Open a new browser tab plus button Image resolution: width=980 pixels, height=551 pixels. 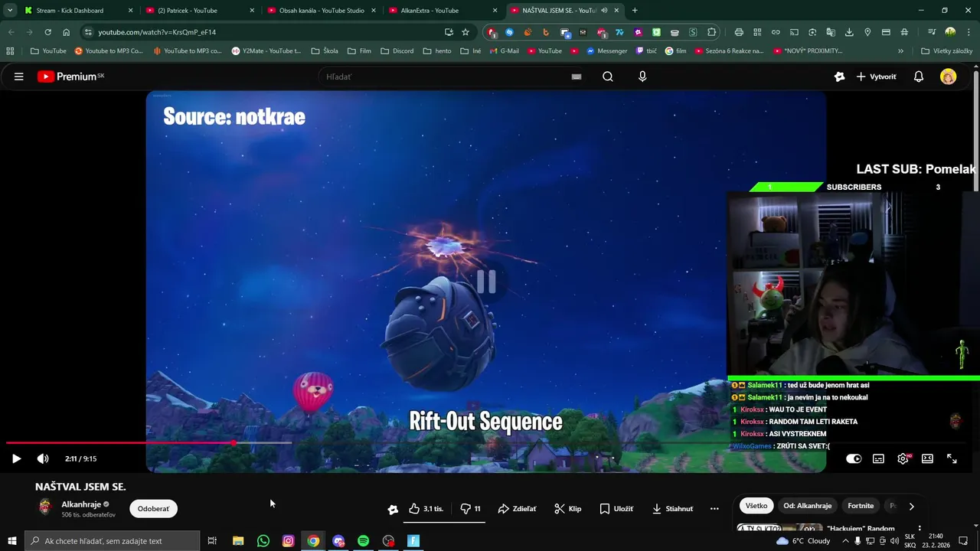point(635,11)
